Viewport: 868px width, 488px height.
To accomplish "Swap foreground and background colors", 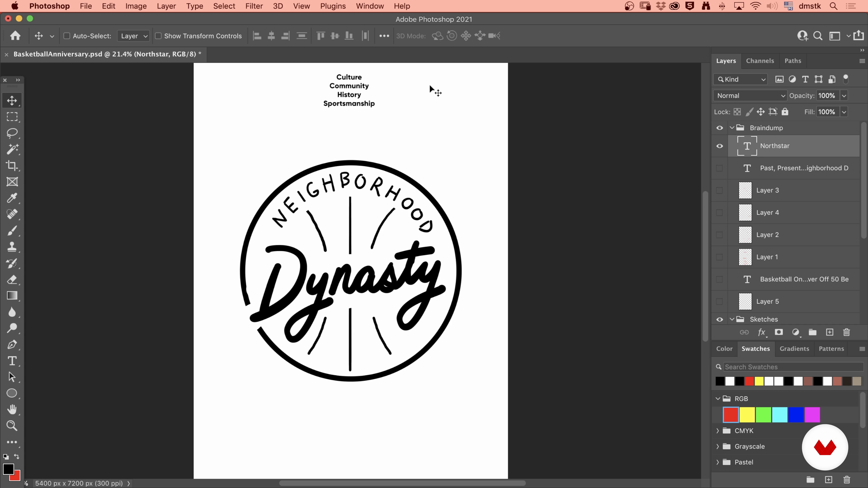I will point(17,457).
